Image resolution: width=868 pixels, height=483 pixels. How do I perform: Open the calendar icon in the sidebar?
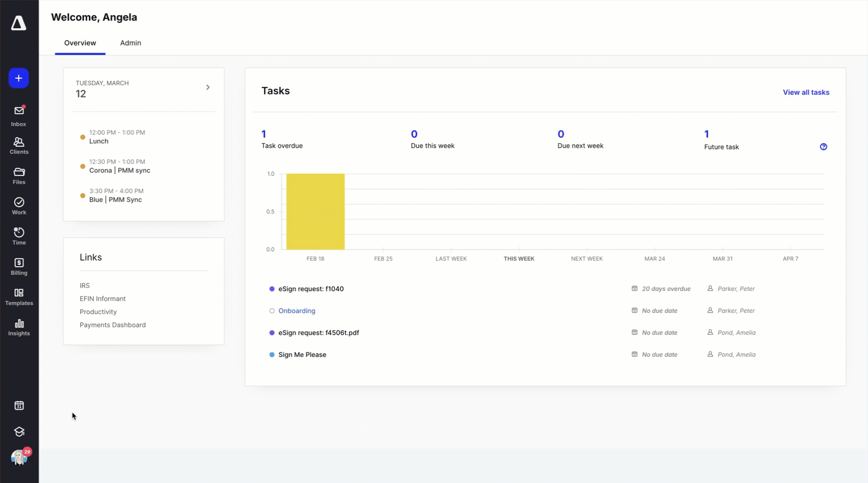pos(19,405)
